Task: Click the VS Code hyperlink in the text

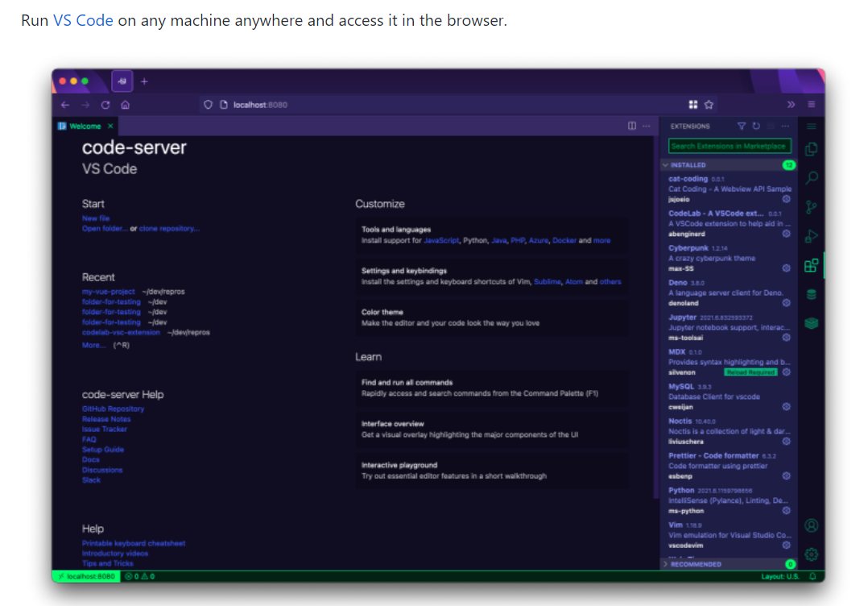Action: tap(83, 21)
